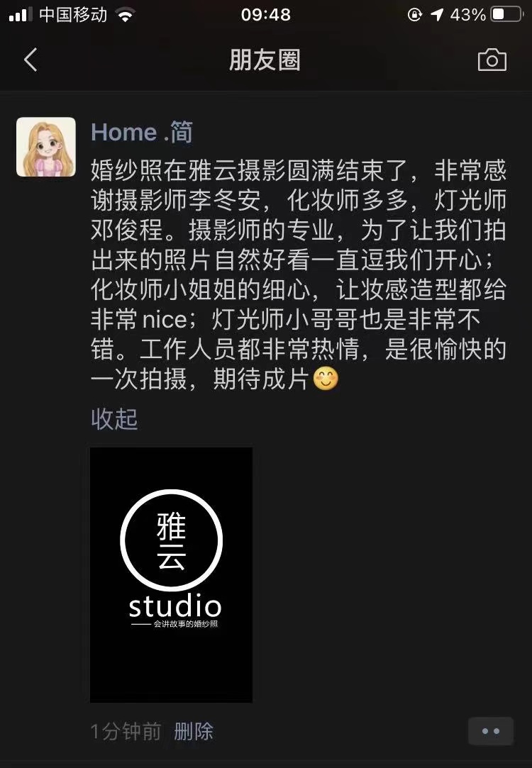The width and height of the screenshot is (532, 768).
Task: Go back with the left chevron arrow
Action: coord(31,60)
